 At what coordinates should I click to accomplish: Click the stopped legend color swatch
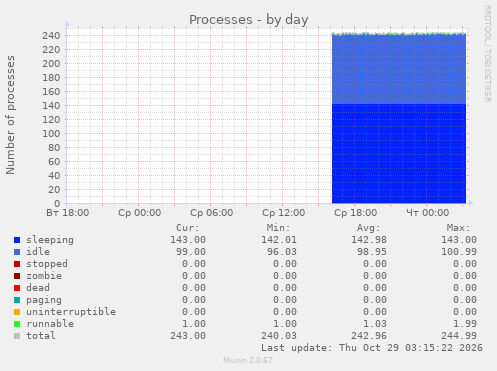17,264
